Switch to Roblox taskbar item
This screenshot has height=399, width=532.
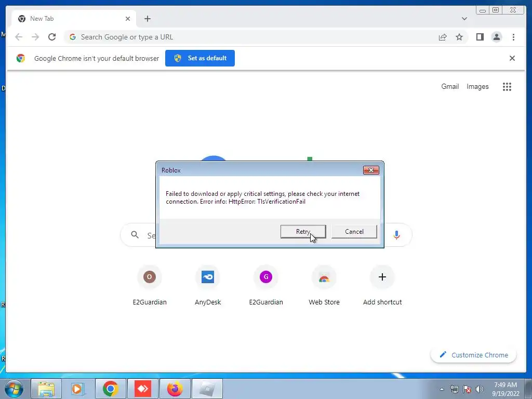click(207, 389)
